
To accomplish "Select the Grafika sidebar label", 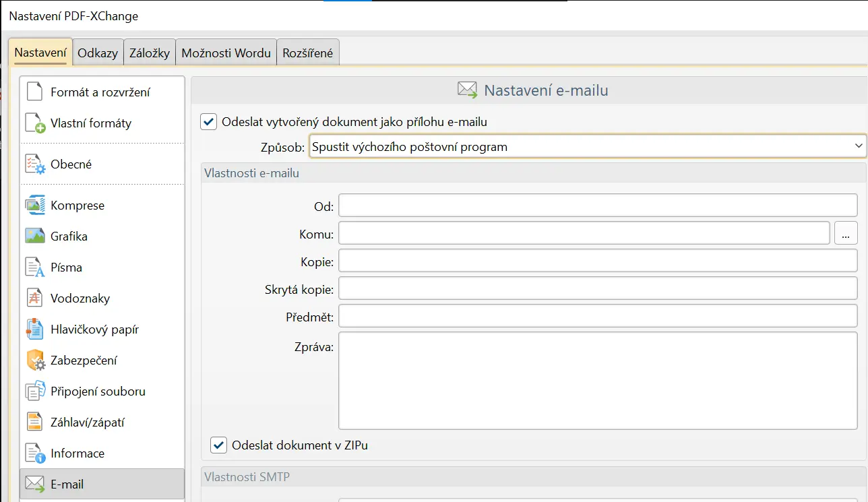I will (69, 237).
